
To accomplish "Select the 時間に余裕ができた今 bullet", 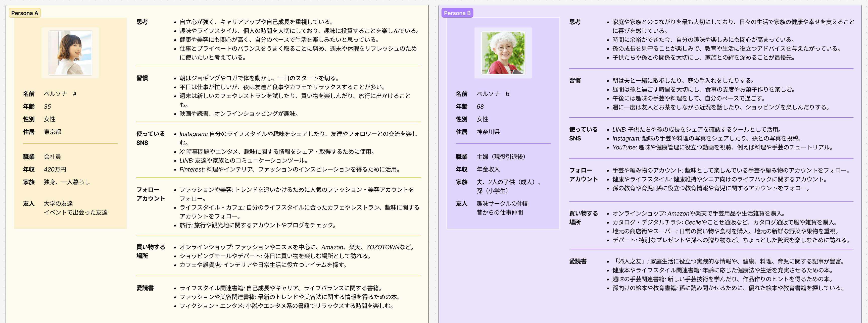I will [704, 40].
